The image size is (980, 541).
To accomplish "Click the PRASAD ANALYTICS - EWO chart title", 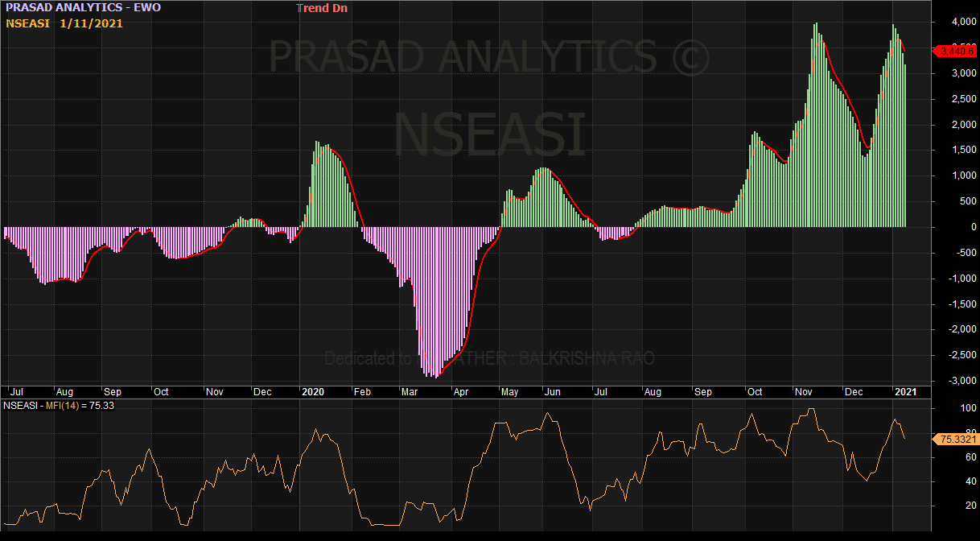I will pos(84,8).
